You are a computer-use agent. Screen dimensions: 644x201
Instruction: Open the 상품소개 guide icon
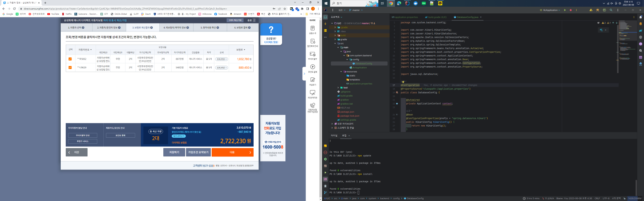[x=312, y=29]
